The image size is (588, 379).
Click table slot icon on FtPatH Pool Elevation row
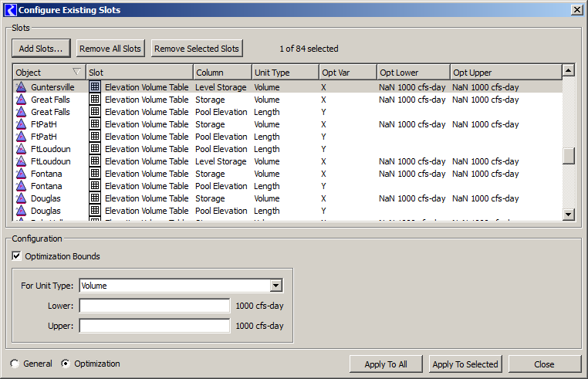[95, 136]
